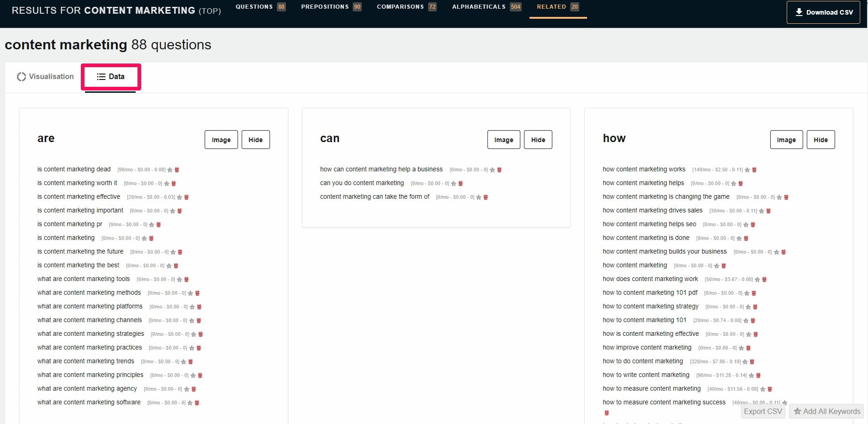
Task: Star 'what are content marketing platforms'
Action: pos(192,307)
